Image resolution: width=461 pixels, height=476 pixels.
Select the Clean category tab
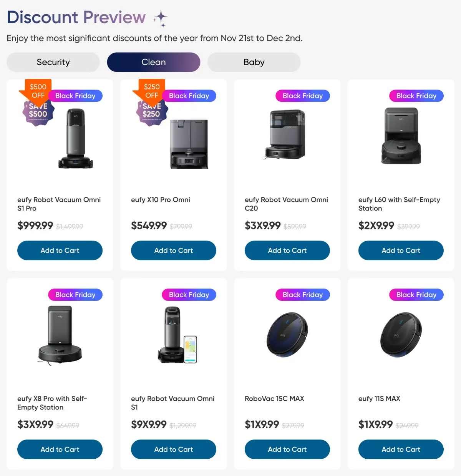[154, 62]
